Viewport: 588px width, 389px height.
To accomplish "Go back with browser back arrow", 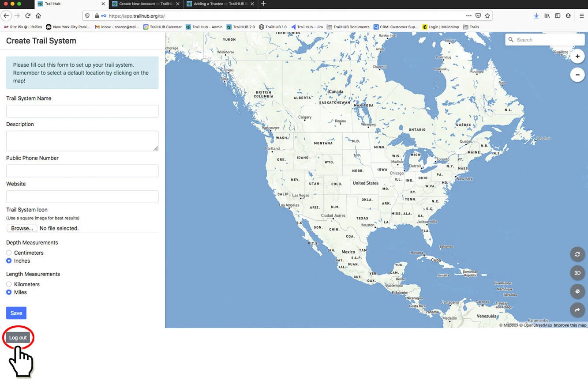I will pyautogui.click(x=6, y=15).
